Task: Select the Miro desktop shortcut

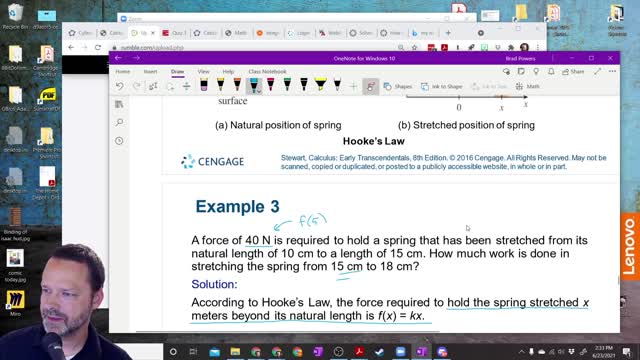Action: click(x=15, y=303)
